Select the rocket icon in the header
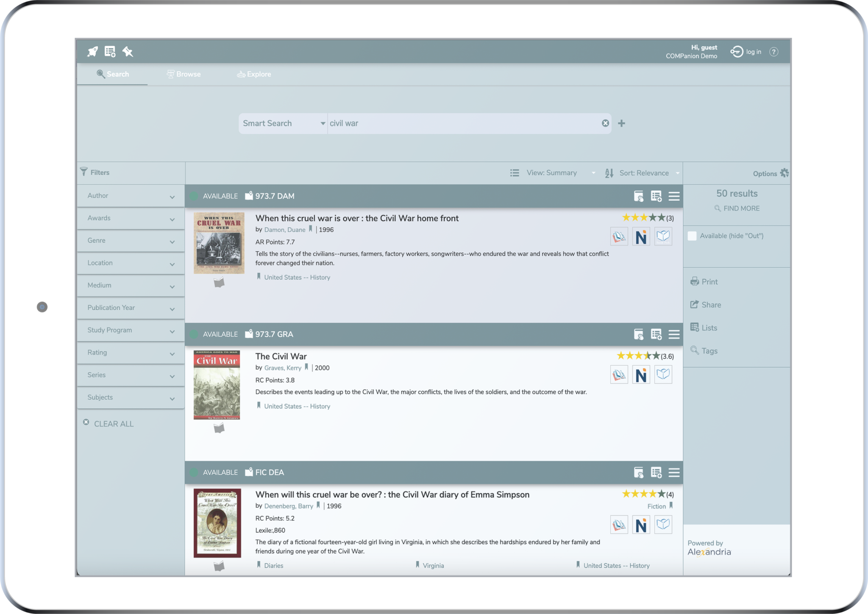The image size is (868, 614). 92,51
